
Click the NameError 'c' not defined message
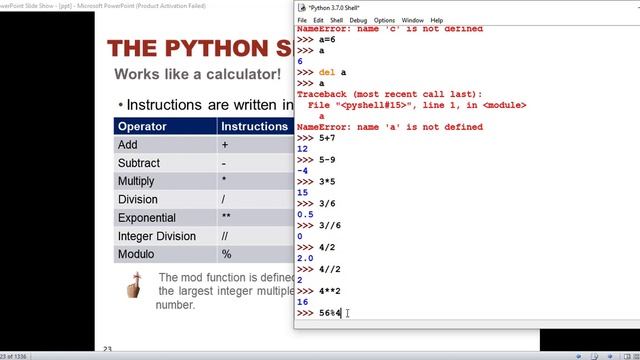click(x=390, y=29)
